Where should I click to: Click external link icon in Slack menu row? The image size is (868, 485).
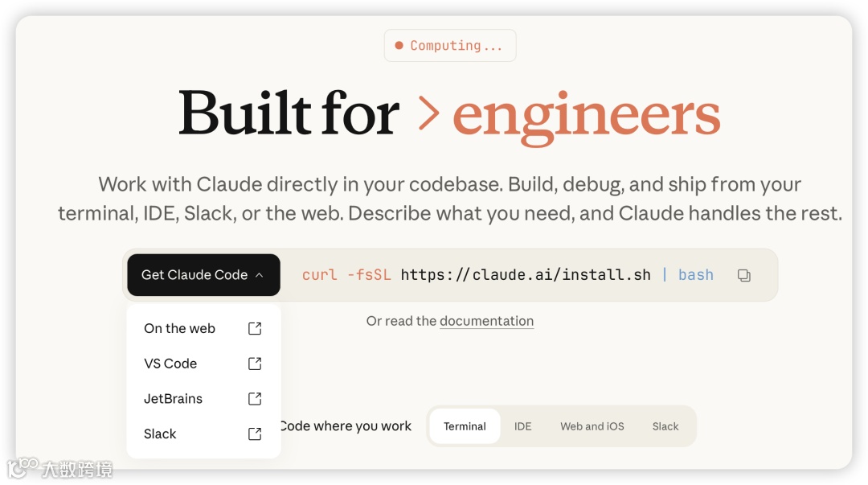[255, 434]
